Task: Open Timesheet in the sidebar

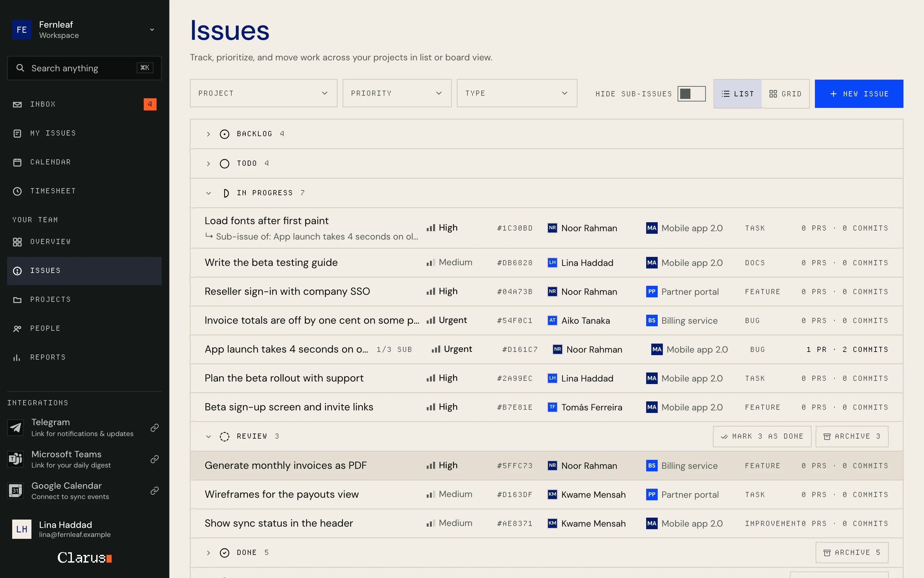Action: (84, 191)
